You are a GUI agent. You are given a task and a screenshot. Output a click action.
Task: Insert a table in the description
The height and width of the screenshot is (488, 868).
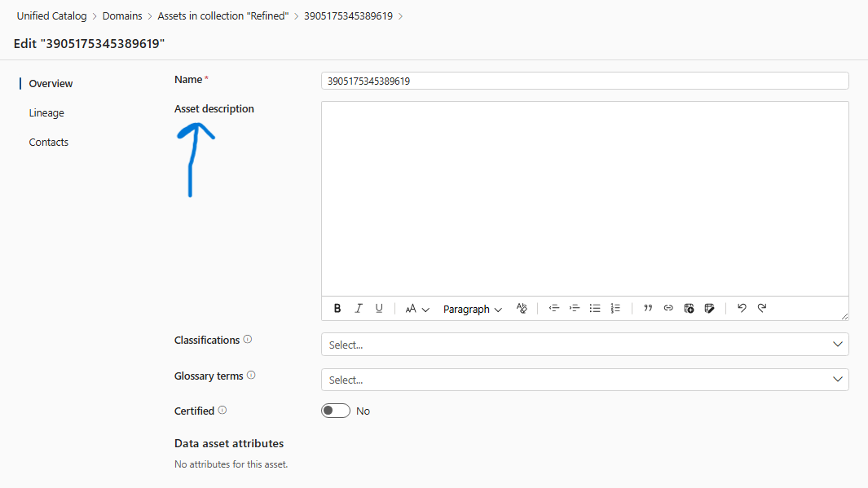tap(689, 309)
